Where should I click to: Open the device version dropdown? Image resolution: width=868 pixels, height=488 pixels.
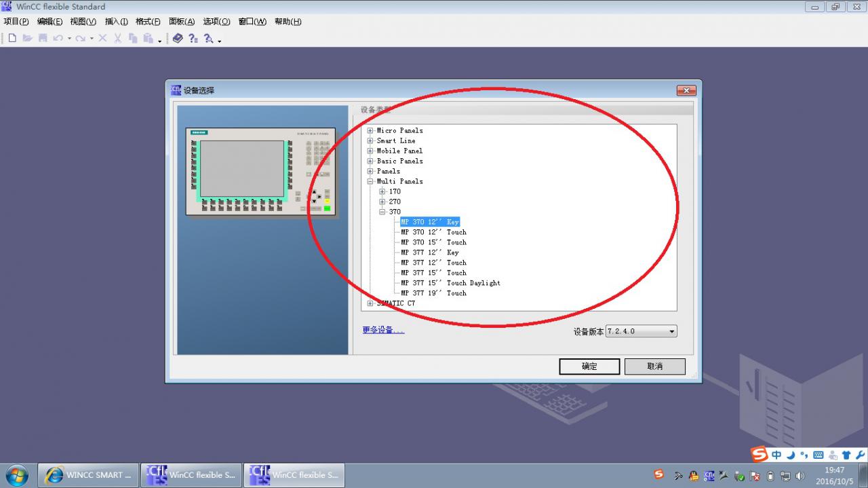[x=671, y=331]
